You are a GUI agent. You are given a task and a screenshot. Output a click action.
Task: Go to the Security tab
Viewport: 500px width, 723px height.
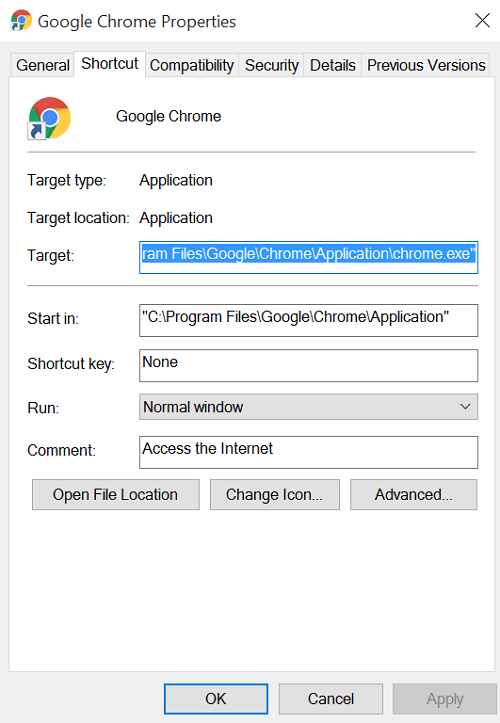click(272, 65)
